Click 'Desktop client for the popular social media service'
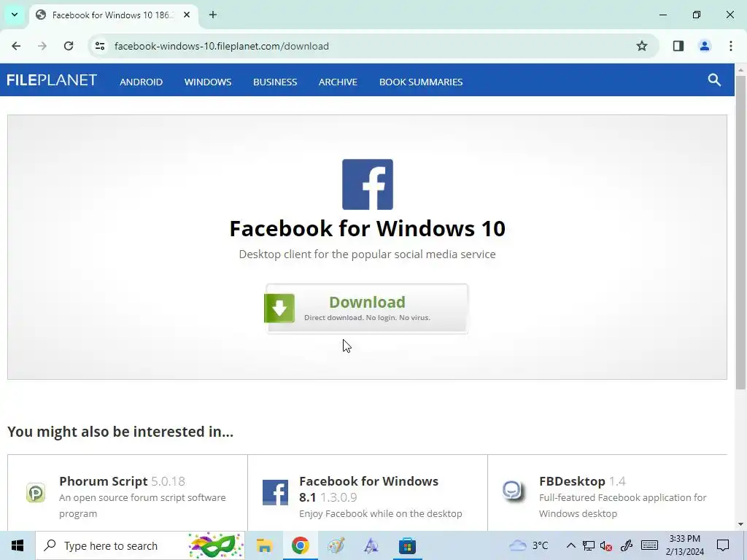Viewport: 747px width, 560px height. (x=368, y=254)
